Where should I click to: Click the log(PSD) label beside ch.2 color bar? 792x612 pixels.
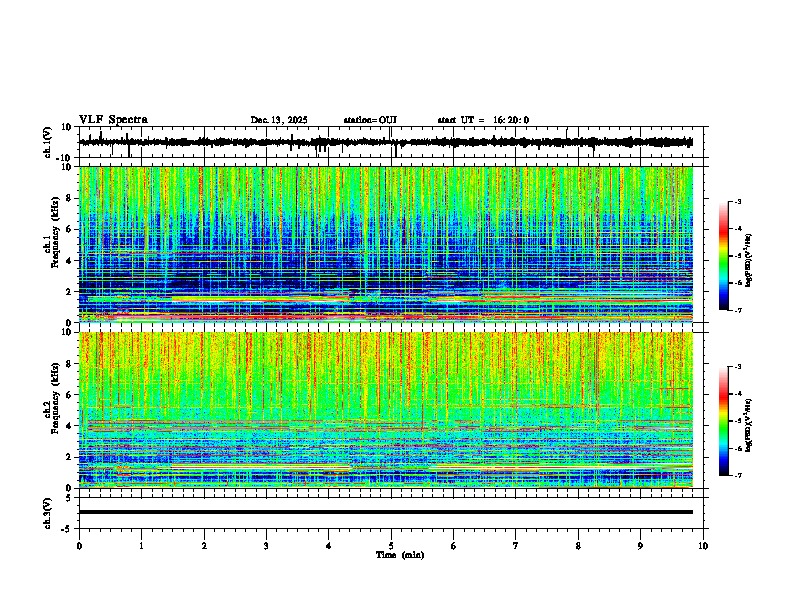[749, 426]
